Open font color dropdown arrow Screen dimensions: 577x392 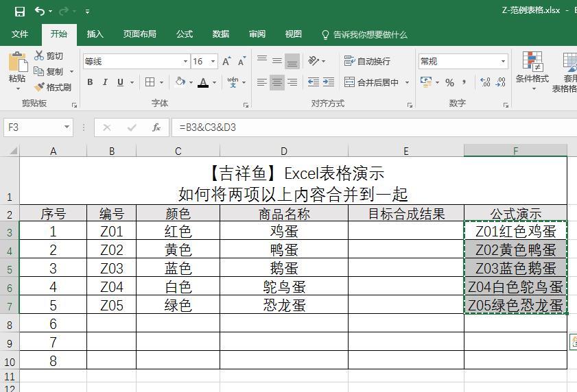point(214,82)
